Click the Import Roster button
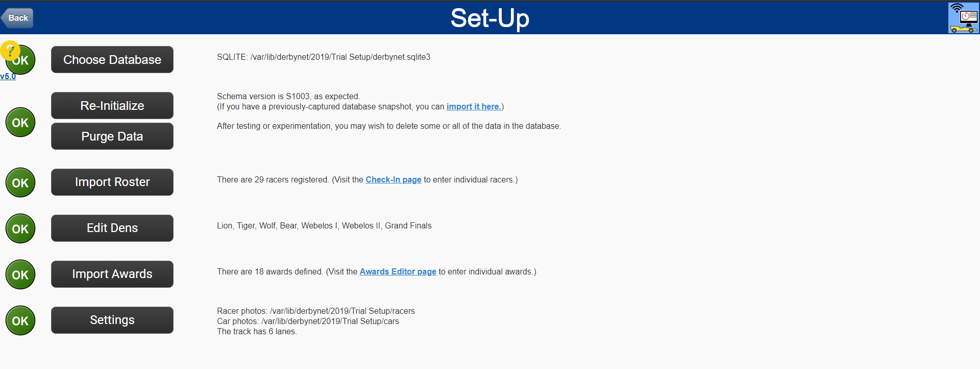Image resolution: width=980 pixels, height=369 pixels. pyautogui.click(x=112, y=182)
